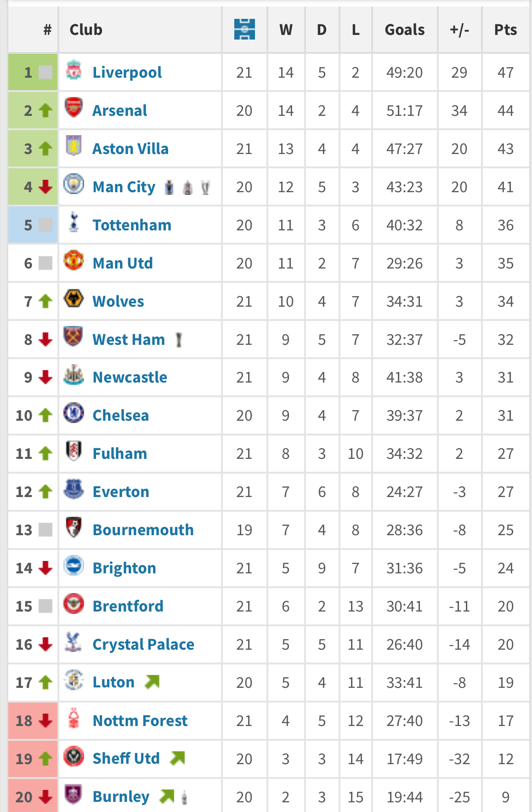Click the Brentford club crest

pyautogui.click(x=74, y=604)
